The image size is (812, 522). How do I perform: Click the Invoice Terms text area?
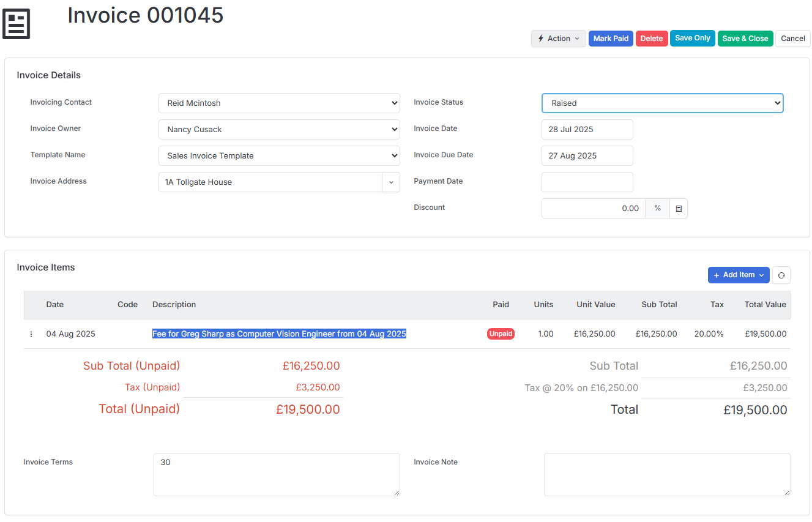click(277, 474)
